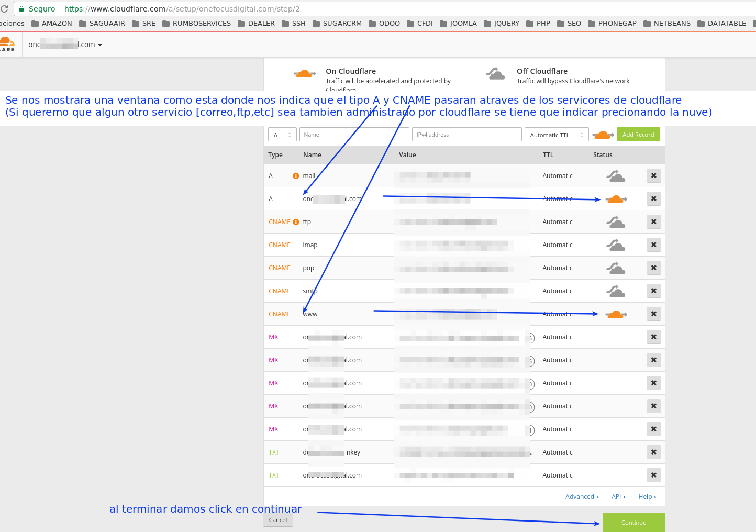
Task: Delete the last TXT record
Action: [654, 475]
